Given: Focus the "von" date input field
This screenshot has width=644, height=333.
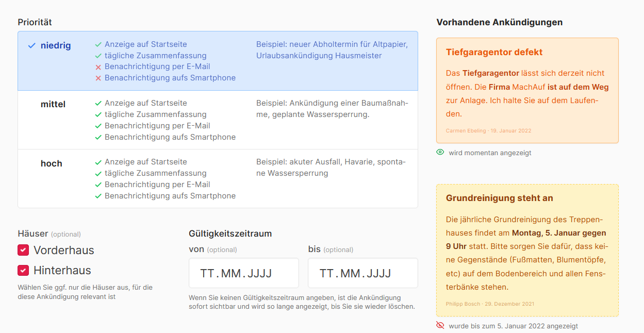Looking at the screenshot, I should coord(243,273).
